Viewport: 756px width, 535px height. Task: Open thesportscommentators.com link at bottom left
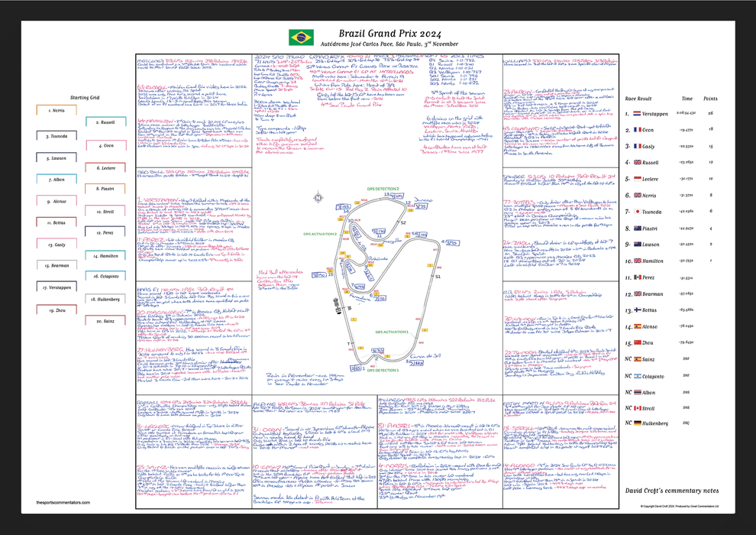click(x=63, y=502)
